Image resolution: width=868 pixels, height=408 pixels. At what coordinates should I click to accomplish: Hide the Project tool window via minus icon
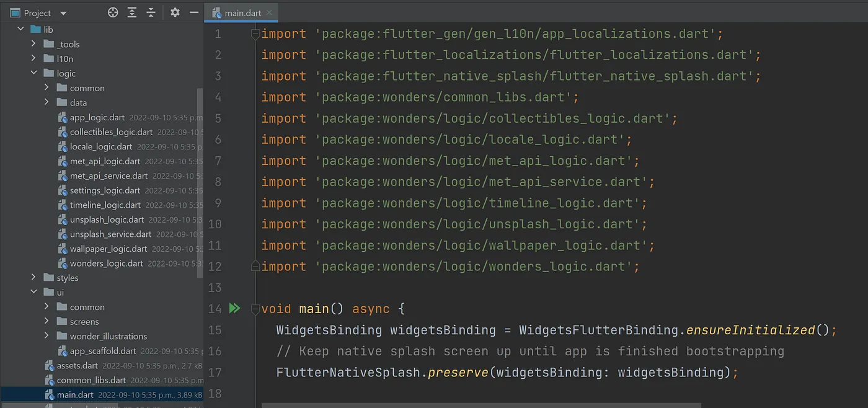(x=194, y=12)
